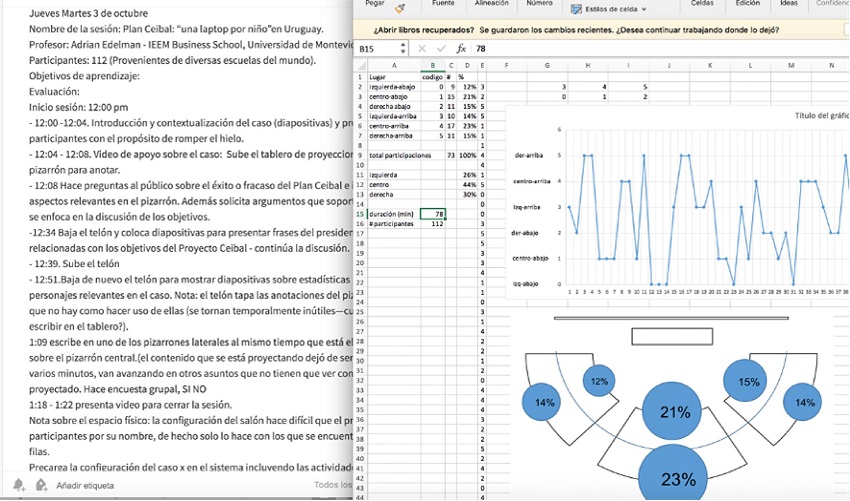The image size is (850, 501).
Task: Select column D header
Action: coord(467,66)
